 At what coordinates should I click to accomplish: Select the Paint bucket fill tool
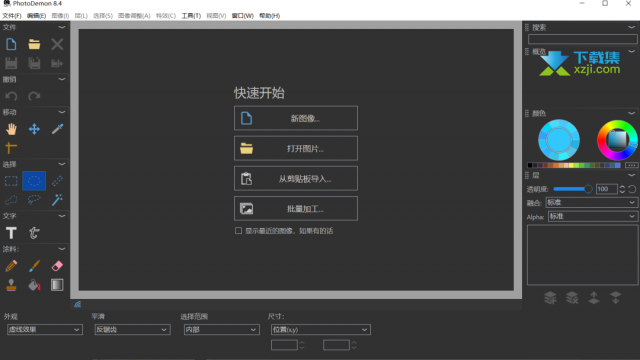click(x=34, y=285)
